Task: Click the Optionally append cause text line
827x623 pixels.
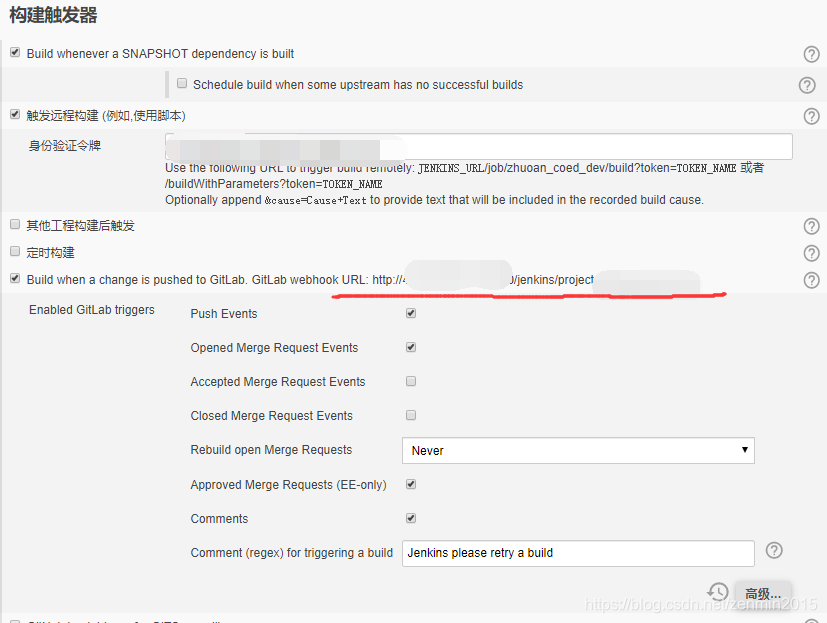Action: pos(434,200)
